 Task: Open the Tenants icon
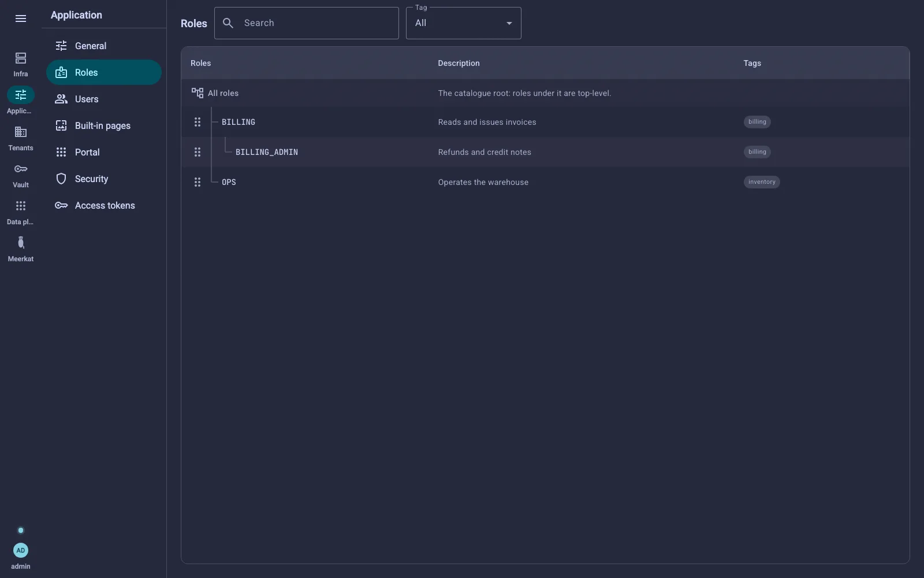tap(21, 132)
